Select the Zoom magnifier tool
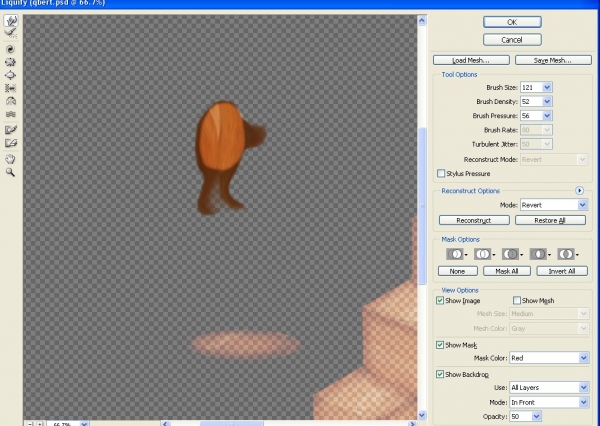The image size is (600, 426). (11, 172)
